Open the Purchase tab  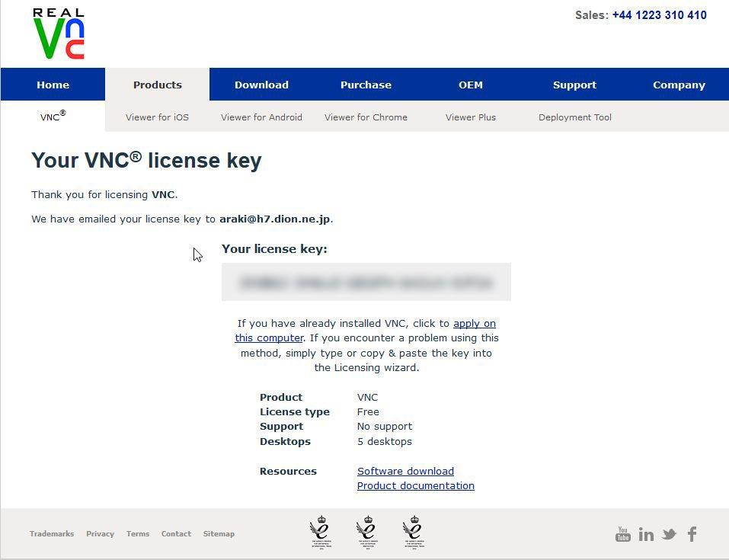tap(366, 85)
